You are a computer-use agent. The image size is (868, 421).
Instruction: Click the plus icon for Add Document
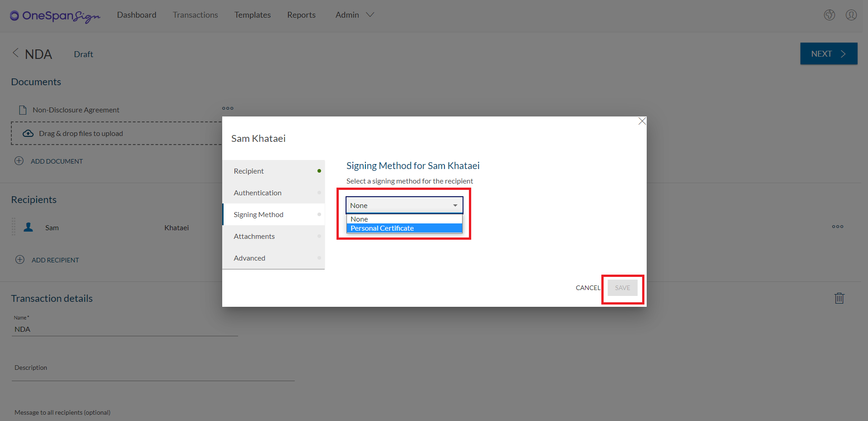[x=19, y=161]
